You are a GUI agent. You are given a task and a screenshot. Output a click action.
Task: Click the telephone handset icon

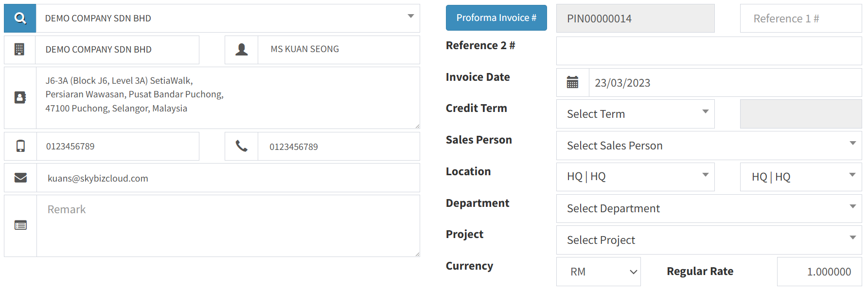241,146
